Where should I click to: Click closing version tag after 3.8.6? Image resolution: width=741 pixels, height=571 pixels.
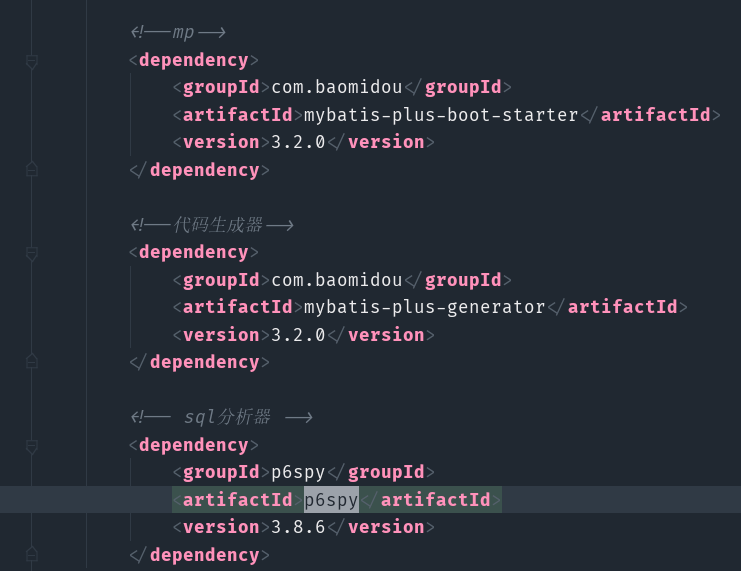pos(381,527)
